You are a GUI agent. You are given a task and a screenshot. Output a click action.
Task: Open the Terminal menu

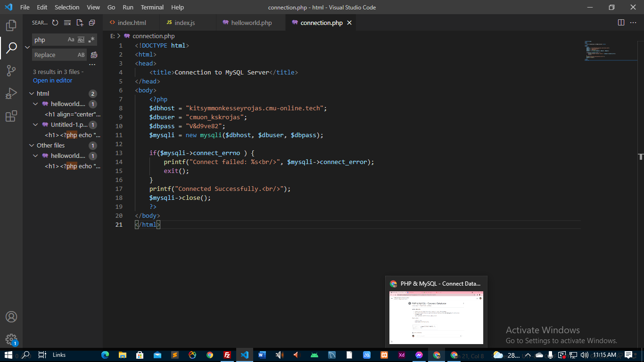coord(152,7)
